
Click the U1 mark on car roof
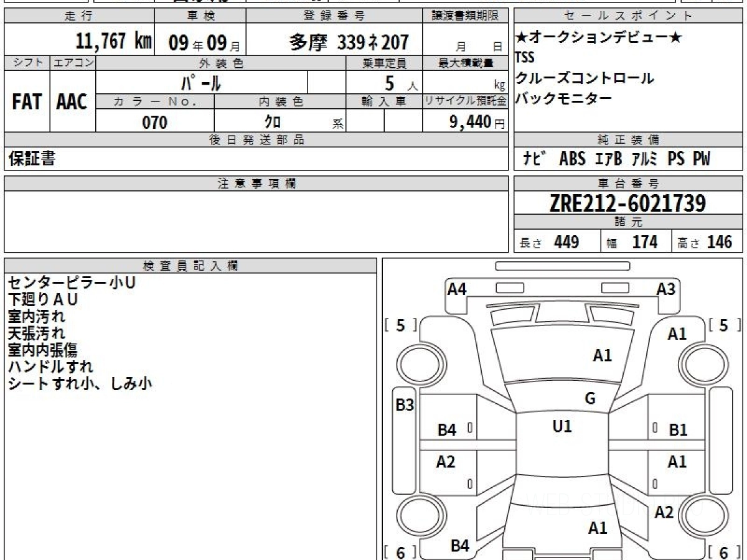pyautogui.click(x=562, y=426)
